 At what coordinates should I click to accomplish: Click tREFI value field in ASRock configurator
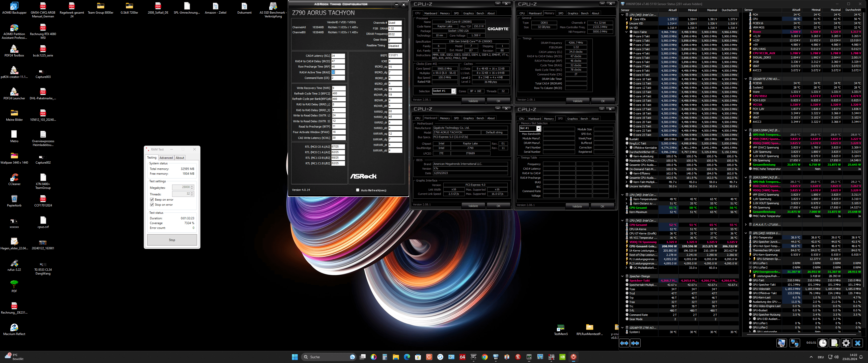[x=395, y=55]
